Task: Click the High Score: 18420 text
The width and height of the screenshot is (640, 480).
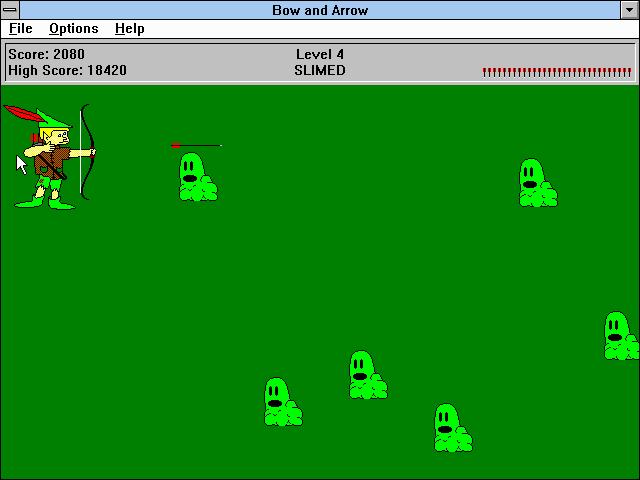Action: point(67,70)
